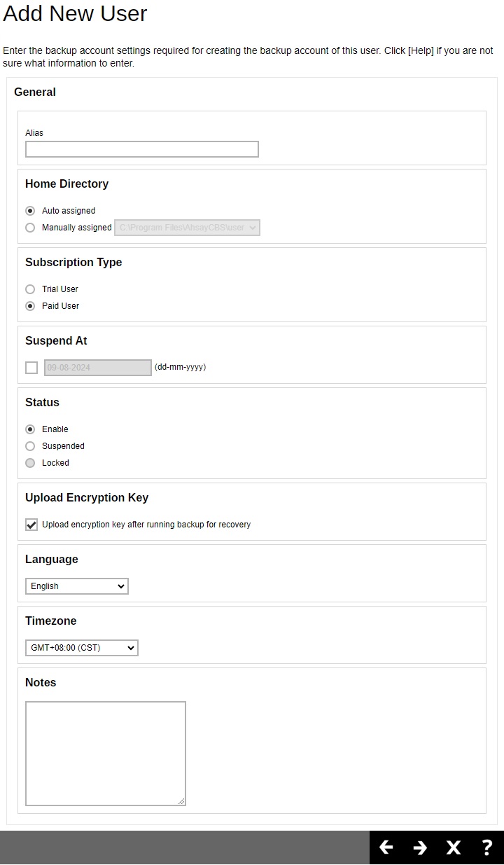Select the Locked status option
Viewport: 504px width, 865px height.
[30, 463]
